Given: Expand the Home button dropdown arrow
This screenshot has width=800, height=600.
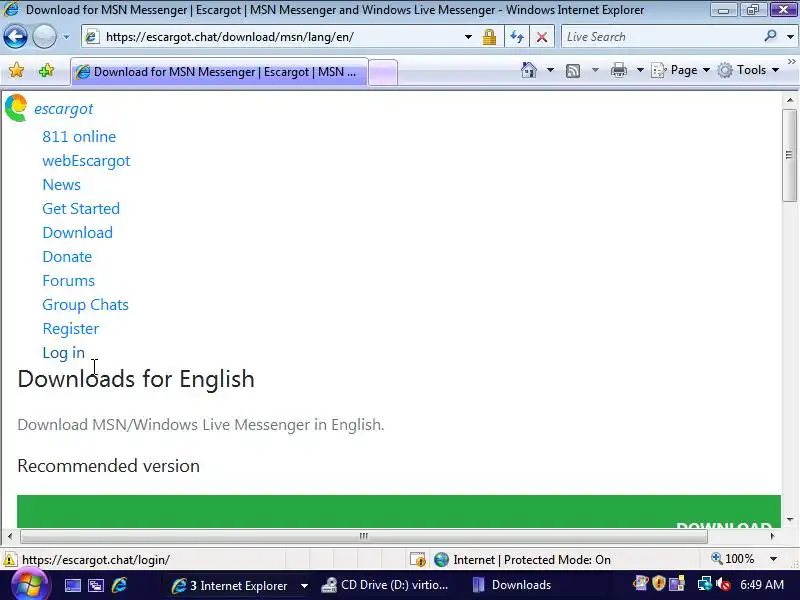Looking at the screenshot, I should (550, 70).
